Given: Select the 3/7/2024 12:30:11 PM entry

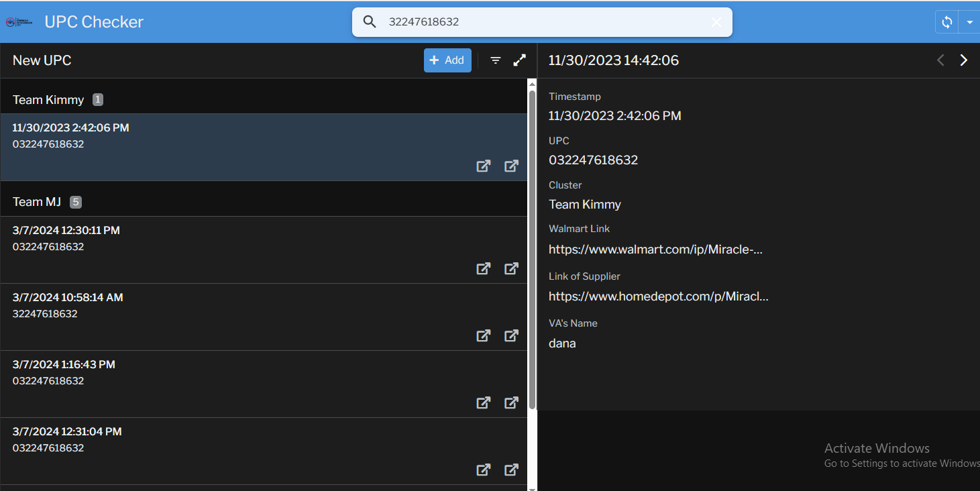Looking at the screenshot, I should click(x=264, y=250).
